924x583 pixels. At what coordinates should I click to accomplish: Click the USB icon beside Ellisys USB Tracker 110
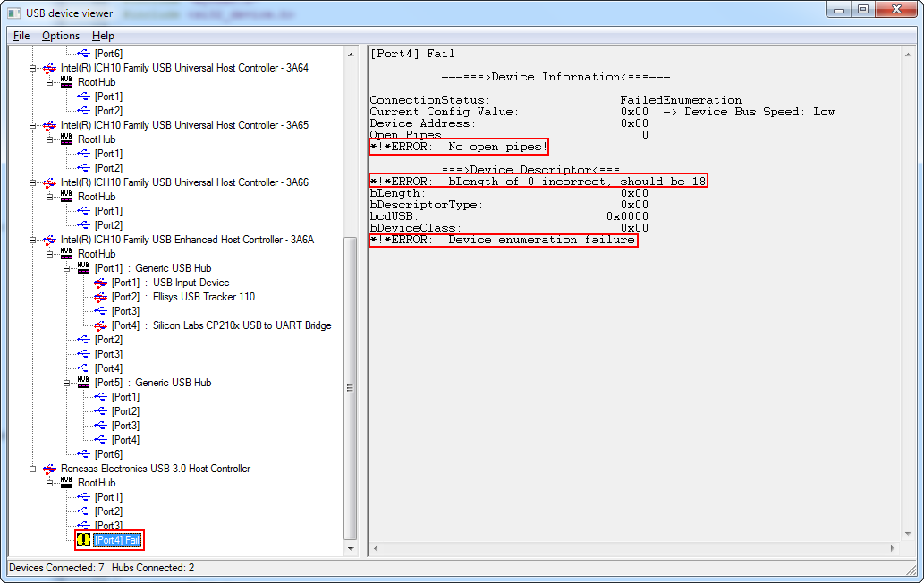pyautogui.click(x=100, y=297)
